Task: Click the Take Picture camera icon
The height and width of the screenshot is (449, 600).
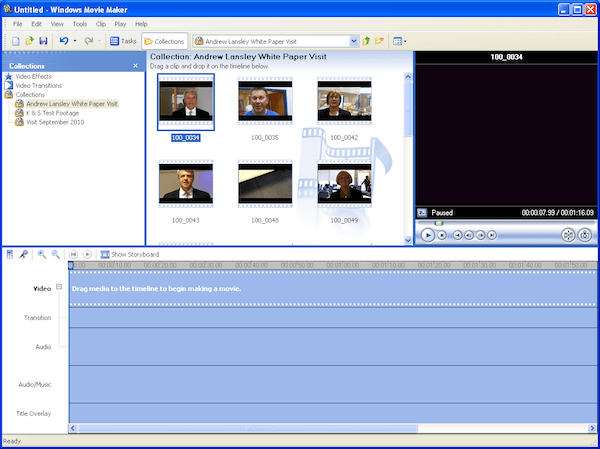Action: [x=584, y=235]
